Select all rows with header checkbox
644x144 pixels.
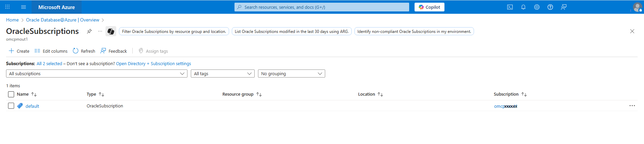coord(11,94)
